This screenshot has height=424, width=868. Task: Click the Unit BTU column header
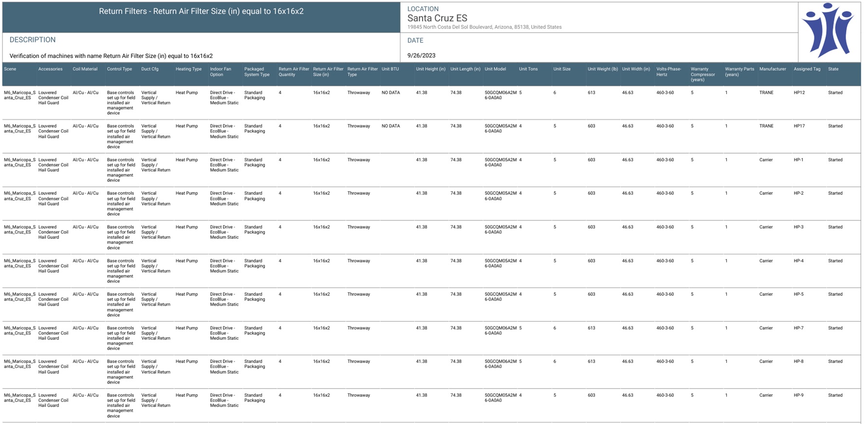390,69
